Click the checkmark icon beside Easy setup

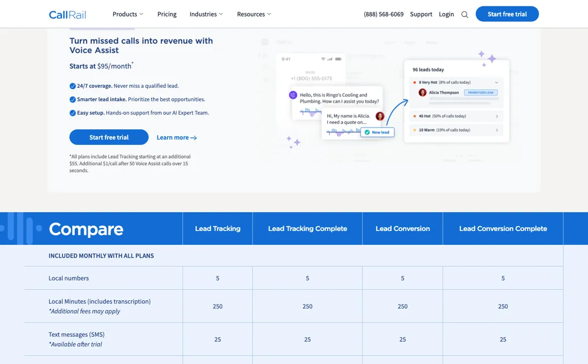[73, 113]
